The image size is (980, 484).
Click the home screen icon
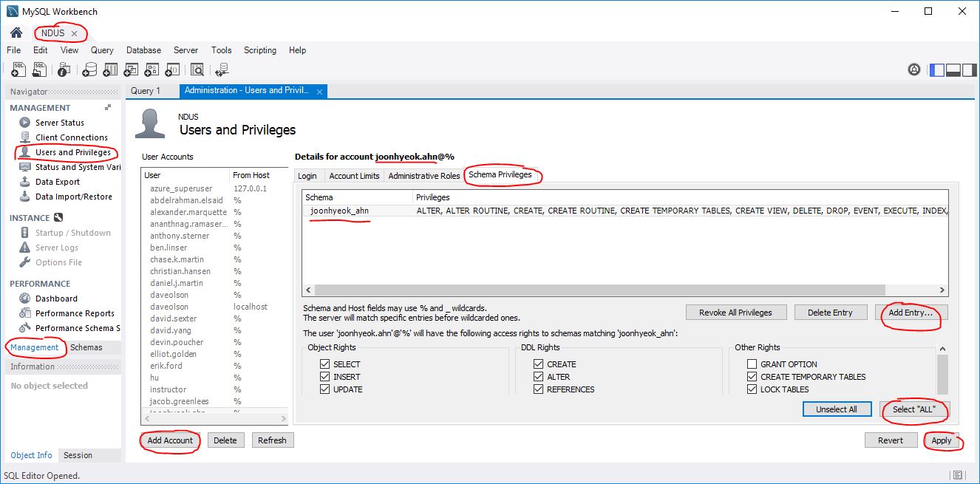coord(16,33)
